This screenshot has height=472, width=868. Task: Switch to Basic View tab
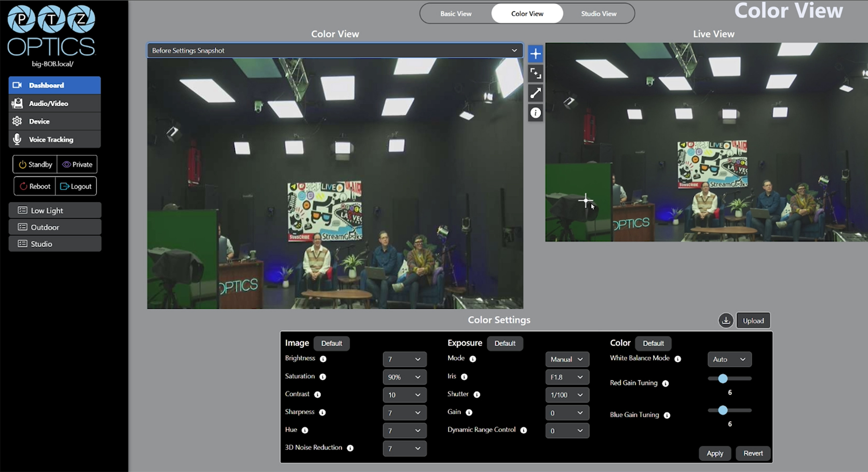click(456, 13)
